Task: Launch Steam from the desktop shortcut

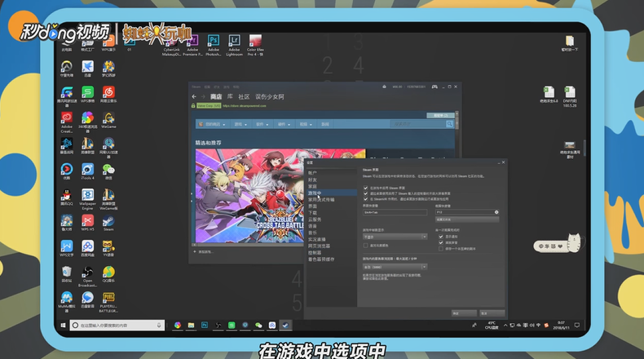Action: click(108, 223)
